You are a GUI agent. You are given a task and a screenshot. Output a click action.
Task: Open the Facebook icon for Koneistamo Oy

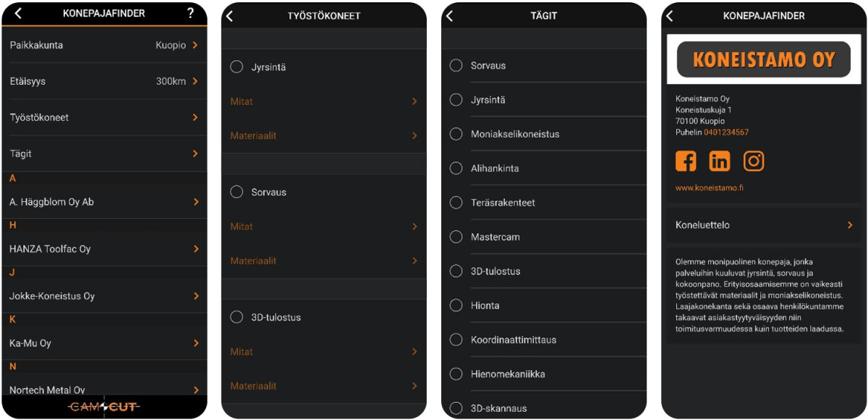[686, 161]
